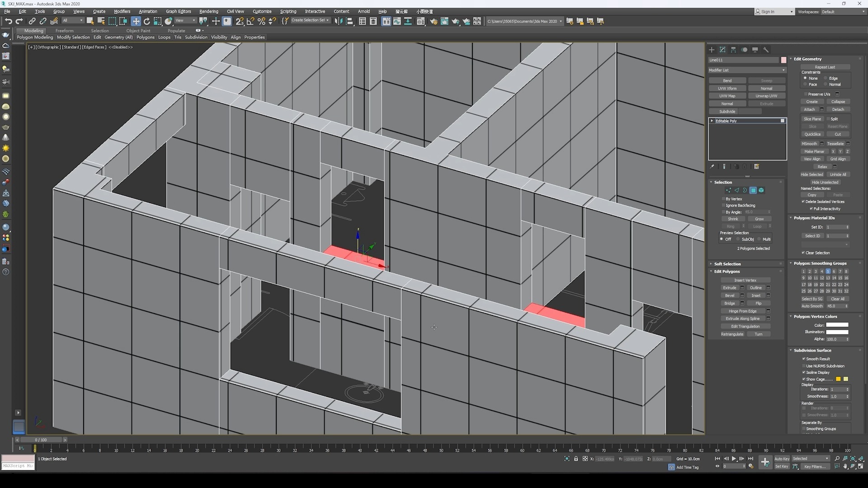Open the Graph Editors menu
The image size is (868, 488).
click(179, 11)
